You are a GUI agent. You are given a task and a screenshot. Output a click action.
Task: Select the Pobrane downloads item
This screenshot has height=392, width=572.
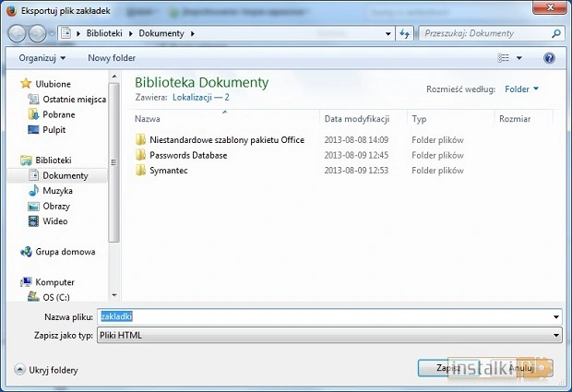58,114
